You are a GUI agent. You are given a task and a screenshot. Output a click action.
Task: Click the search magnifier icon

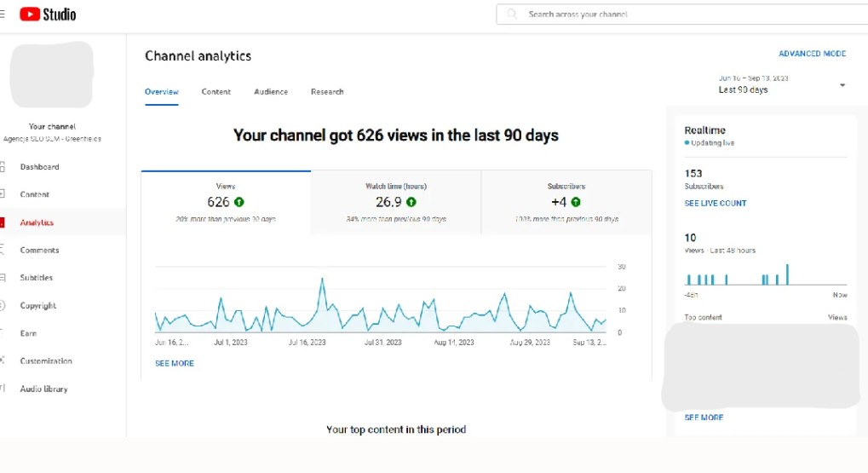[x=512, y=14]
